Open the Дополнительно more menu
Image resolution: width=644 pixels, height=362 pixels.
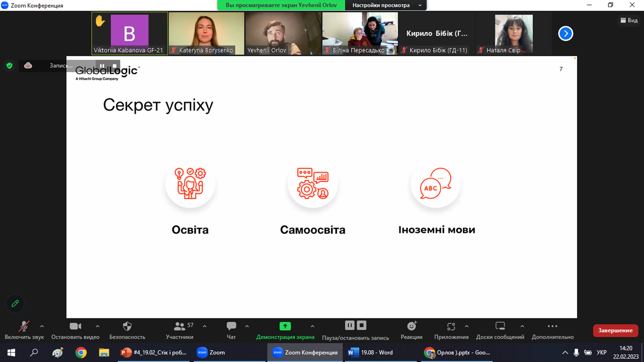coord(552,327)
